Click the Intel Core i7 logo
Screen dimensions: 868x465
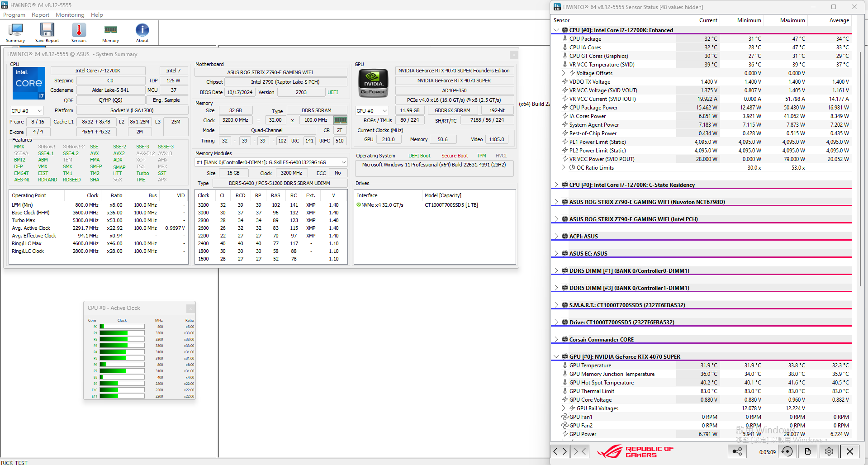(29, 83)
